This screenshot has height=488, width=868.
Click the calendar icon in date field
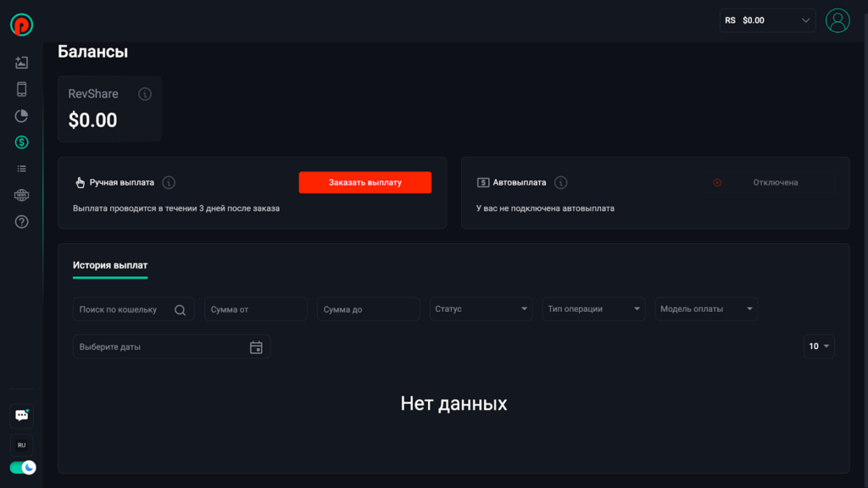pyautogui.click(x=256, y=347)
